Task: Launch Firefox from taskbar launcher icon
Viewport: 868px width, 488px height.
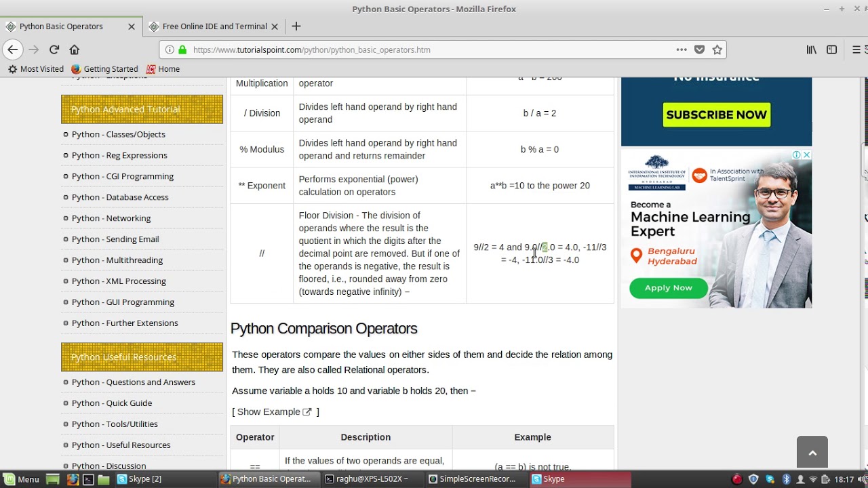Action: click(x=72, y=479)
